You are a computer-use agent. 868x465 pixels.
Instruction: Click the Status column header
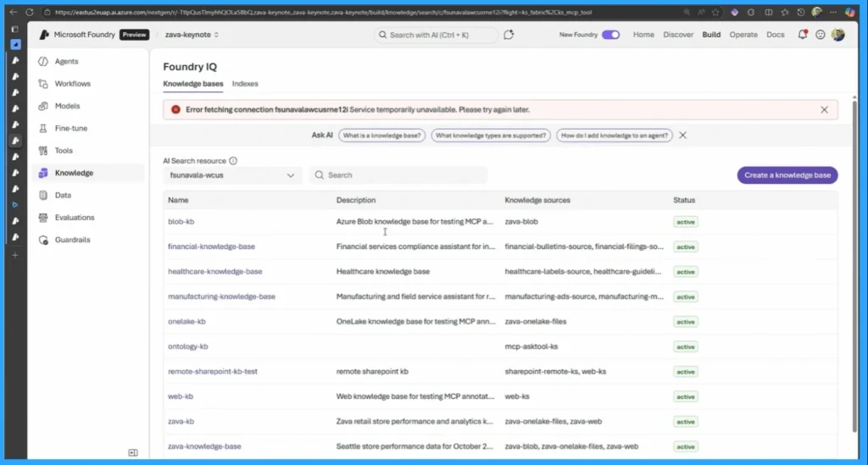pos(684,200)
